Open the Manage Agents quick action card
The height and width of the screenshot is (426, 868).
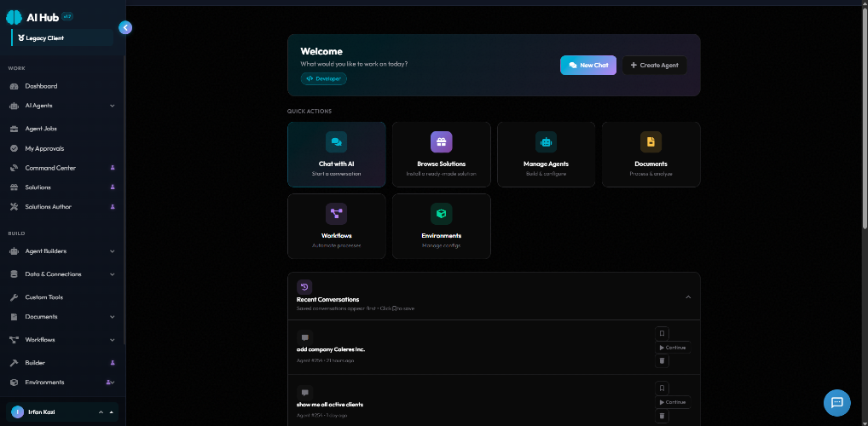[x=546, y=154]
